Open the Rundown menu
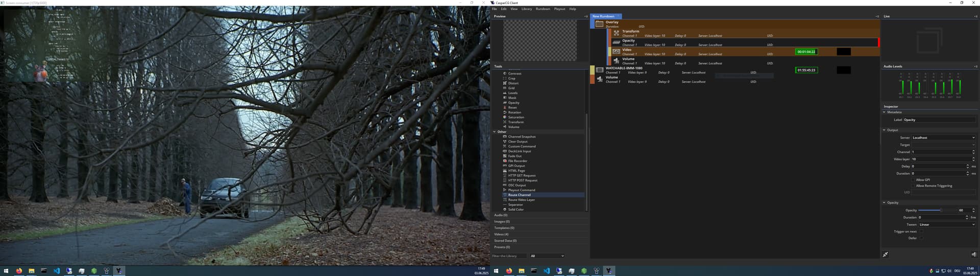The image size is (980, 276). click(543, 9)
